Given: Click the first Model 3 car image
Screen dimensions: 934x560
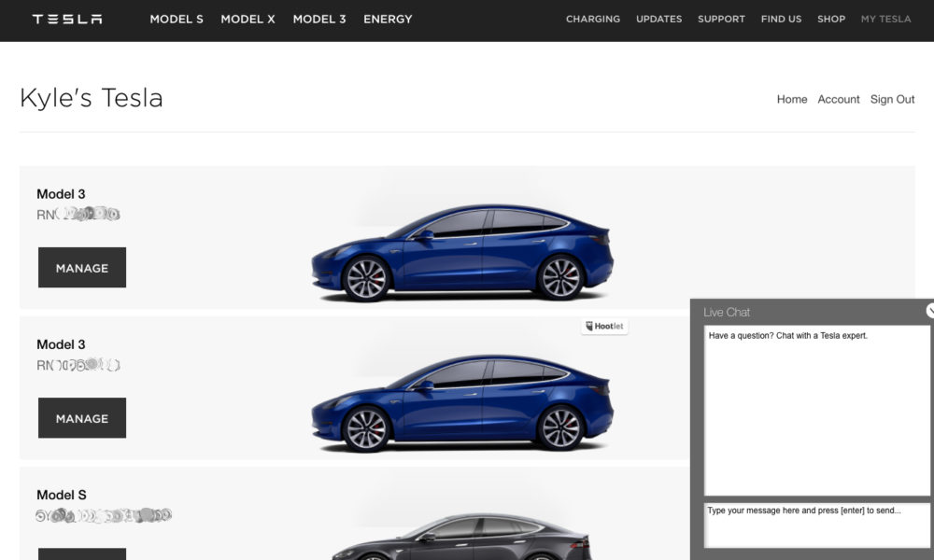Looking at the screenshot, I should click(462, 252).
